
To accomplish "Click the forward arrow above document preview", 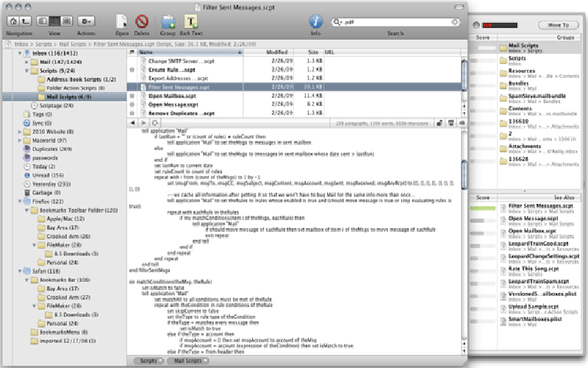I will click(x=143, y=123).
